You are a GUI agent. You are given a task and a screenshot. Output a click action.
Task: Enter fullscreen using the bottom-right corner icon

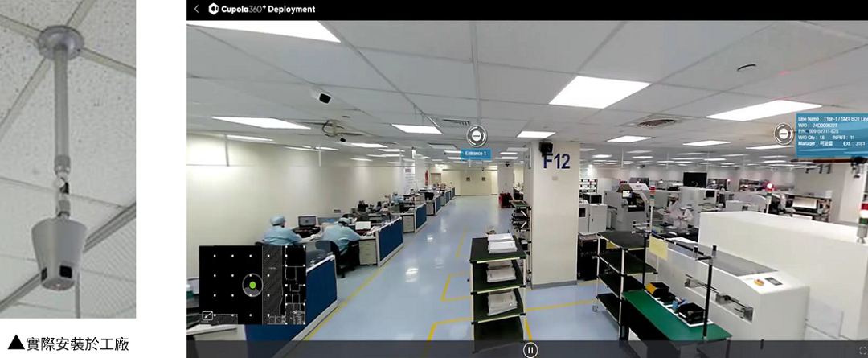tap(862, 350)
